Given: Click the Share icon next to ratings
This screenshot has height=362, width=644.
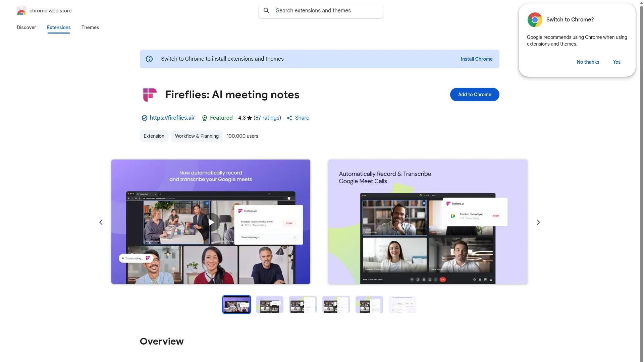Looking at the screenshot, I should tap(289, 118).
